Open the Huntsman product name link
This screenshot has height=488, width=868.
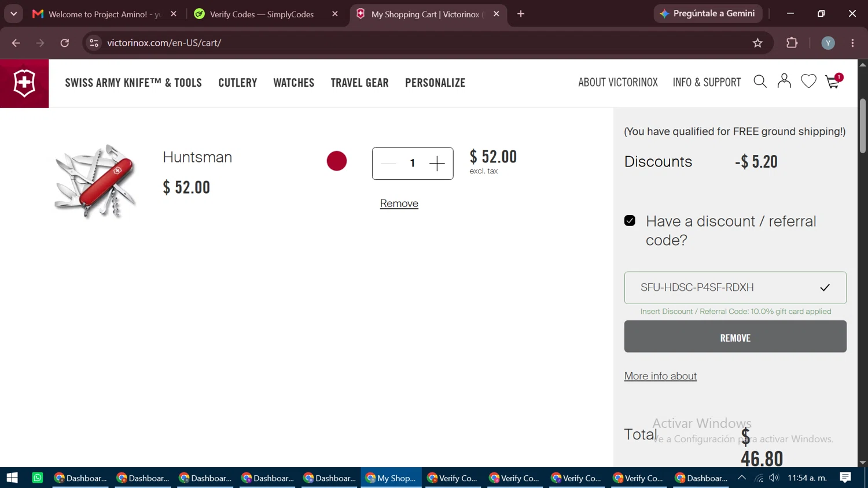pyautogui.click(x=197, y=157)
